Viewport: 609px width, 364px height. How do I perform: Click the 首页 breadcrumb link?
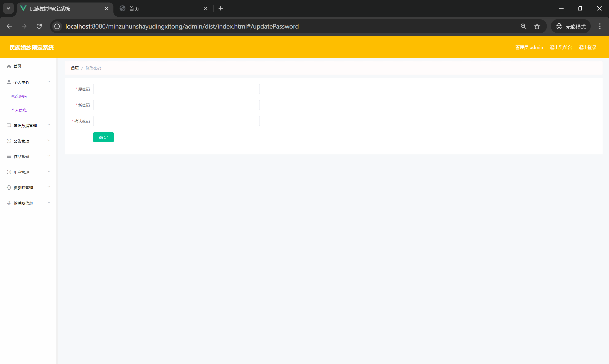click(75, 68)
